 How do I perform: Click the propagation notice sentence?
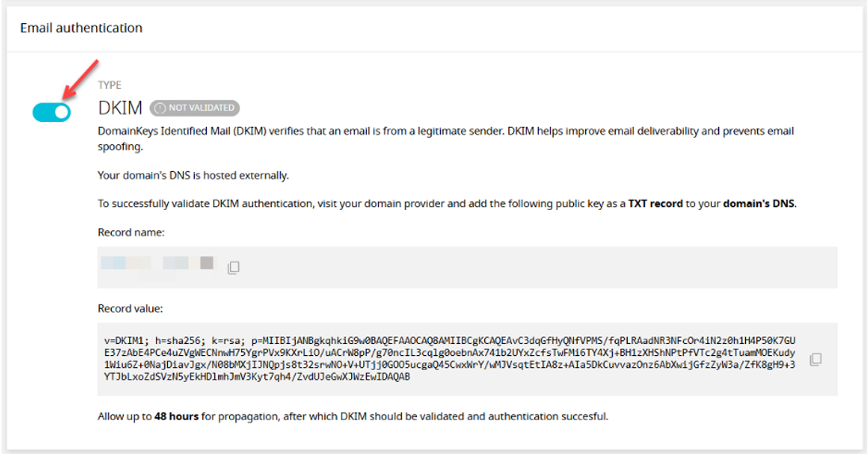click(x=354, y=416)
